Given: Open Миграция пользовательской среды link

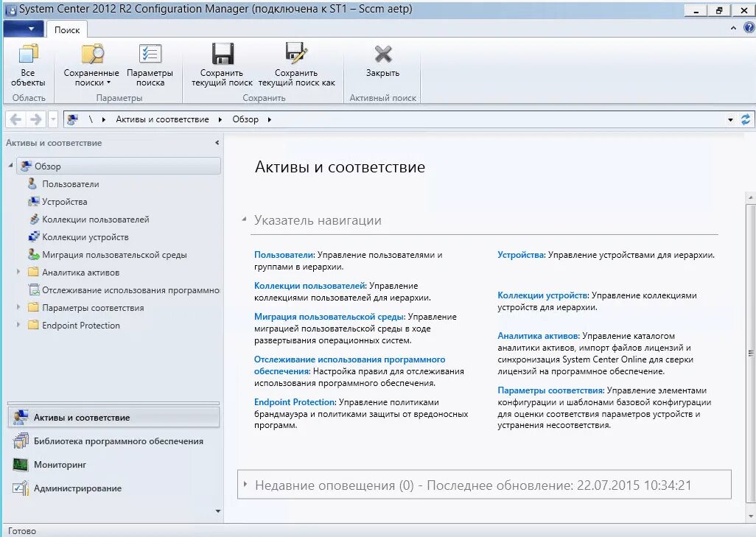Looking at the screenshot, I should point(329,317).
